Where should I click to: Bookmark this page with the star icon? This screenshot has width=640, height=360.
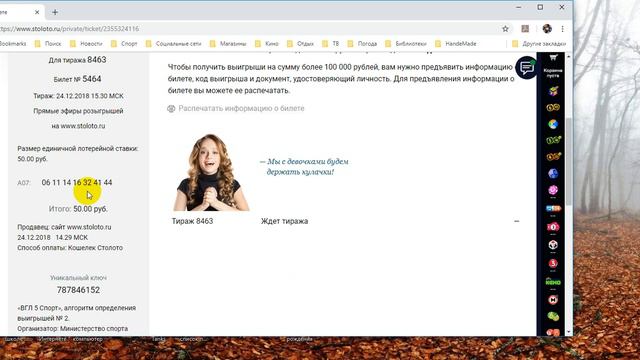[505, 29]
